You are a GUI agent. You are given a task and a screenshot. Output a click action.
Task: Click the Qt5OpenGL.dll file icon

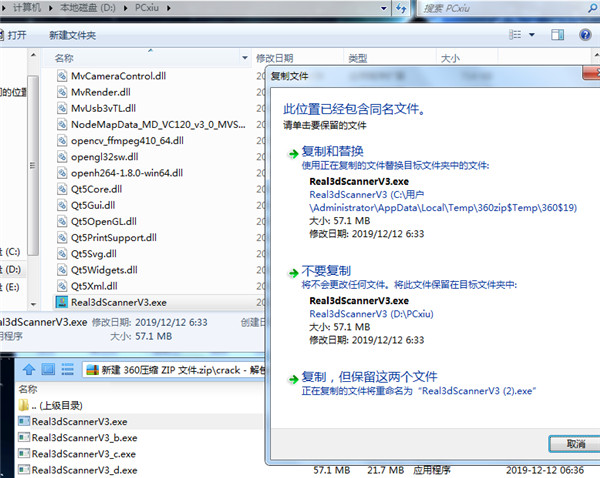click(62, 221)
